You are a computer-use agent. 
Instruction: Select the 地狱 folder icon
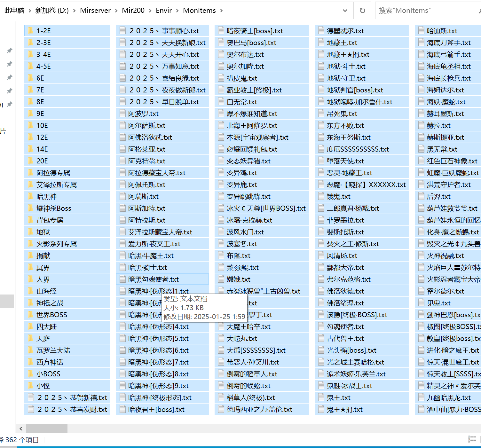tap(31, 232)
